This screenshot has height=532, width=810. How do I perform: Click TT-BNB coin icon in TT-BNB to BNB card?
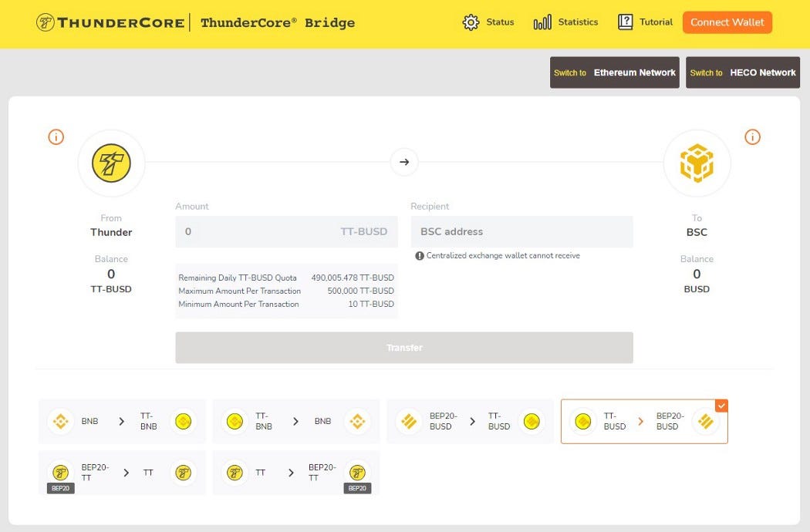click(235, 422)
